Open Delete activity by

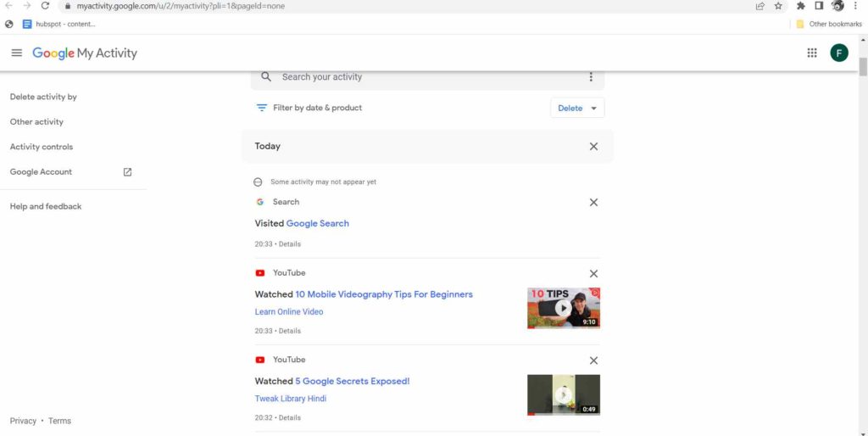click(43, 97)
